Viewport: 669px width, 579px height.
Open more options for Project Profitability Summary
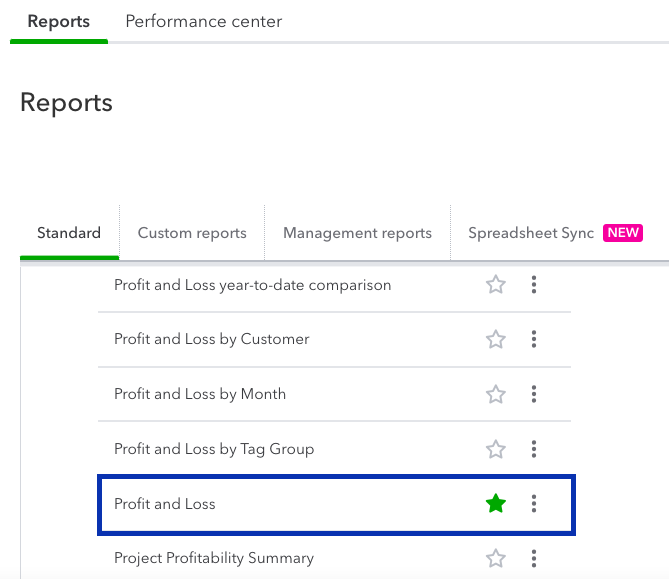pos(534,558)
